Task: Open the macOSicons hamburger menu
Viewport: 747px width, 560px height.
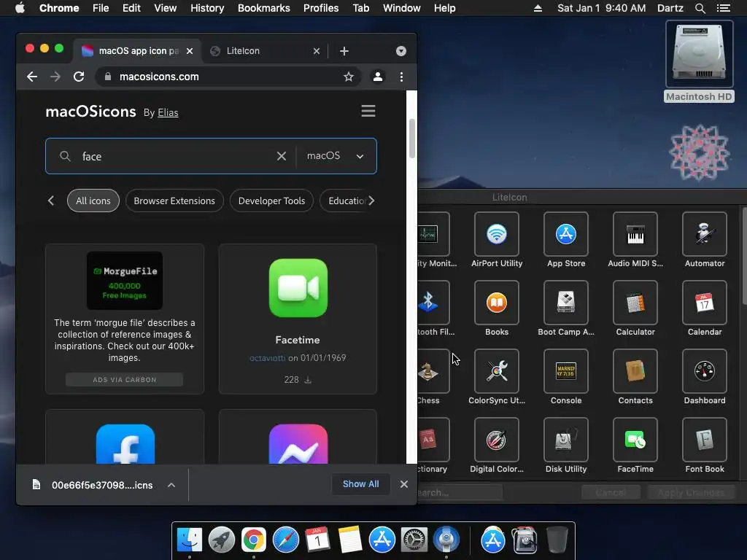Action: point(368,112)
